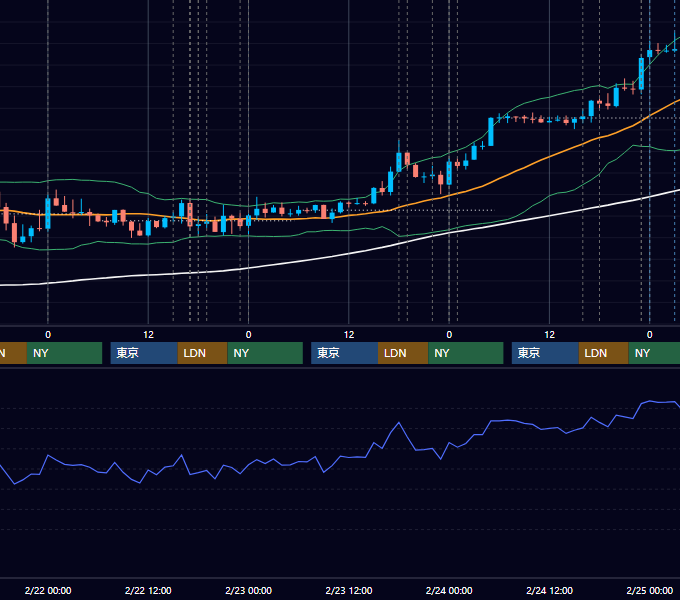Screen dimensions: 680x600
Task: Select the 2/23 00:00 date label
Action: click(248, 590)
